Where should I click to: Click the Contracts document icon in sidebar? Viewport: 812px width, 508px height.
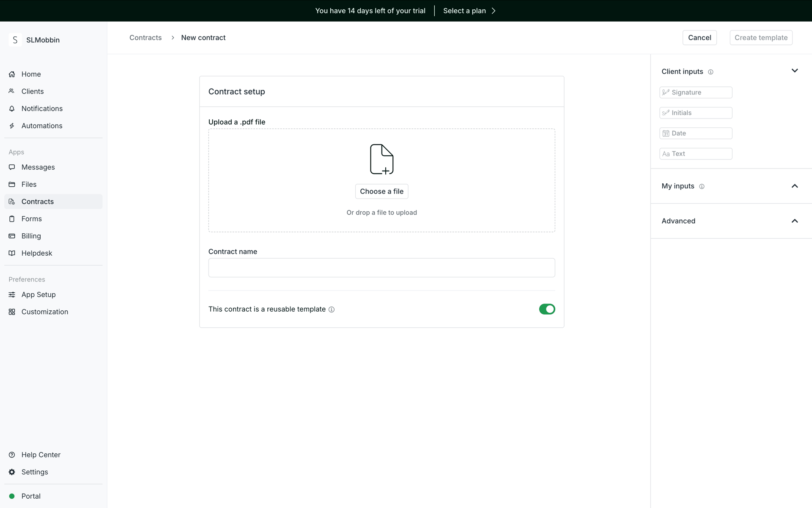click(12, 202)
